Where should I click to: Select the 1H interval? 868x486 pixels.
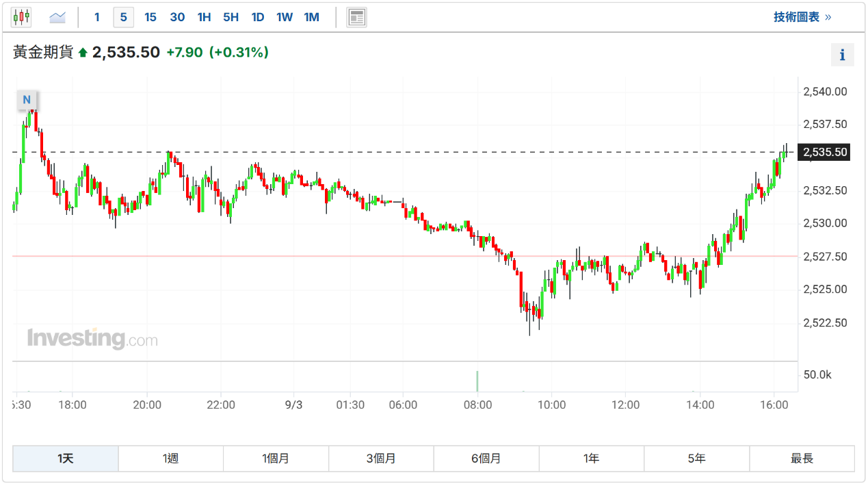tap(204, 17)
